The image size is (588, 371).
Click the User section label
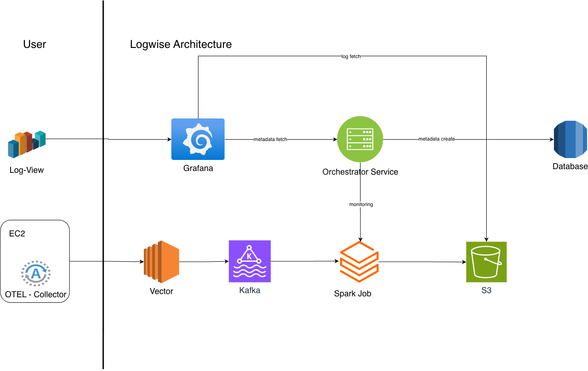pos(35,44)
